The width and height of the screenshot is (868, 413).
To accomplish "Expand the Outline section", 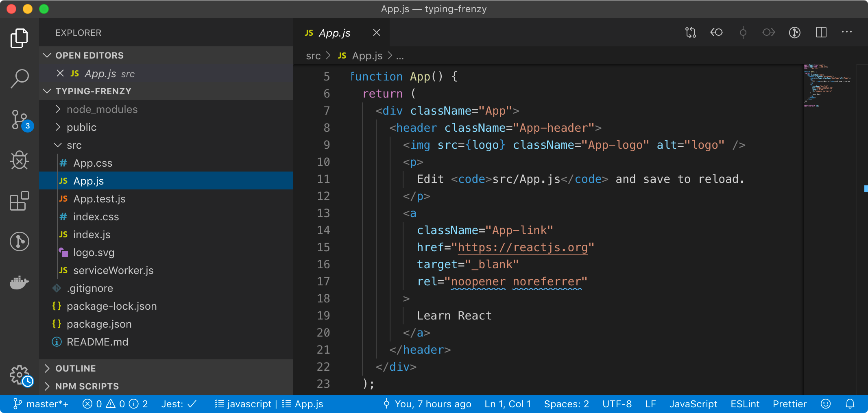I will (x=166, y=368).
